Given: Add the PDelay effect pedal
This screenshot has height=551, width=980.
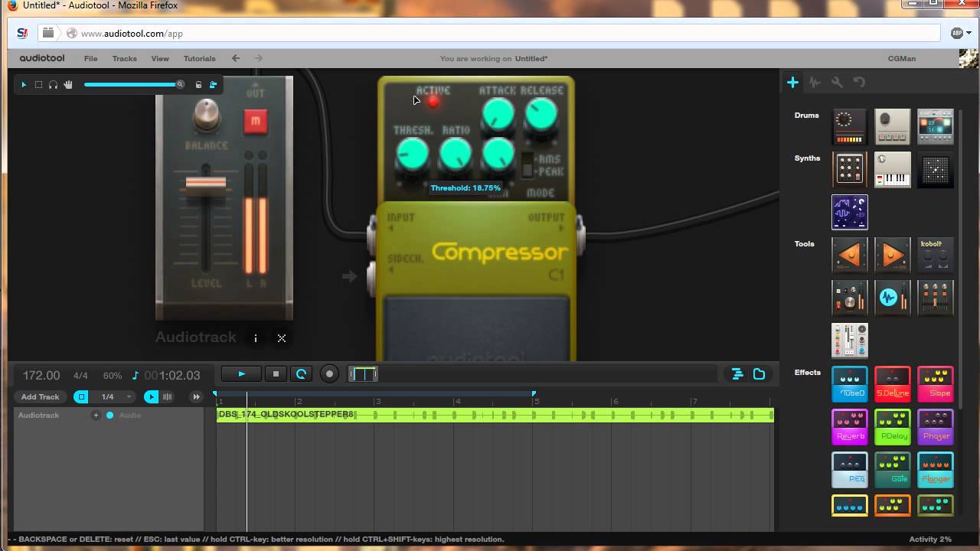Looking at the screenshot, I should 893,427.
